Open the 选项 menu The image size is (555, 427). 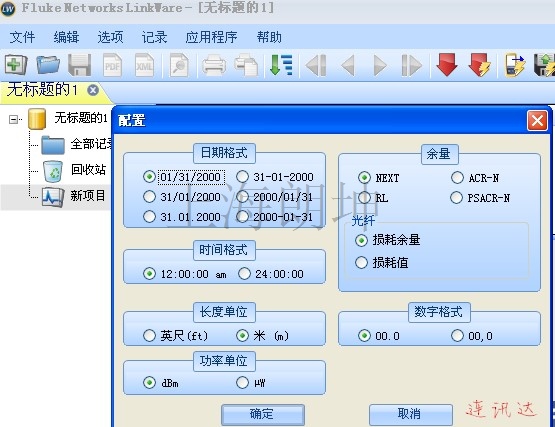(x=110, y=37)
